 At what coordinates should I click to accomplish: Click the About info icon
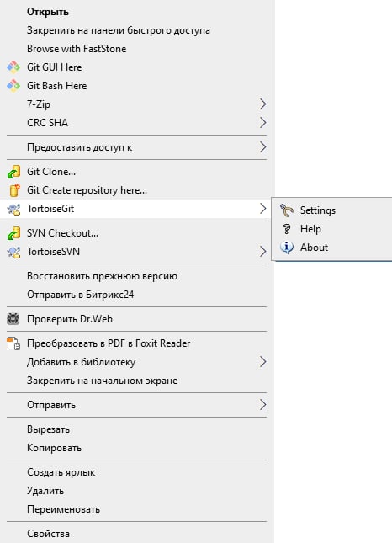point(287,248)
